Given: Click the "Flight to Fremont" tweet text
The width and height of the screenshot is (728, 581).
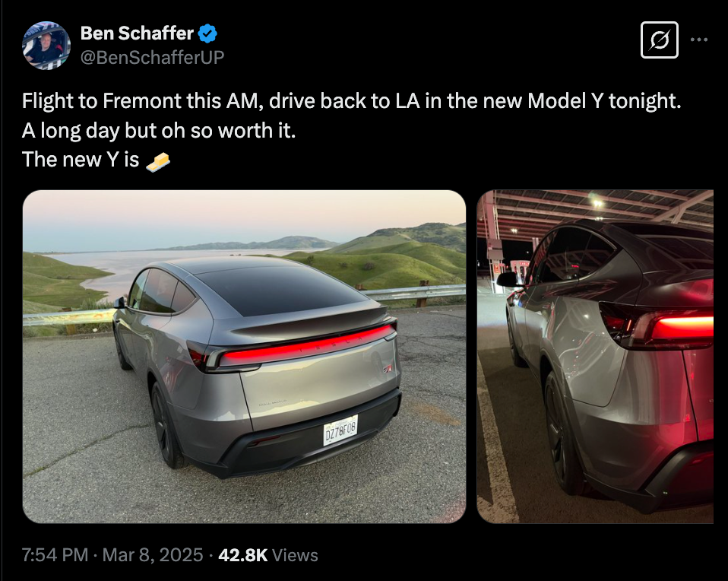Looking at the screenshot, I should (350, 100).
